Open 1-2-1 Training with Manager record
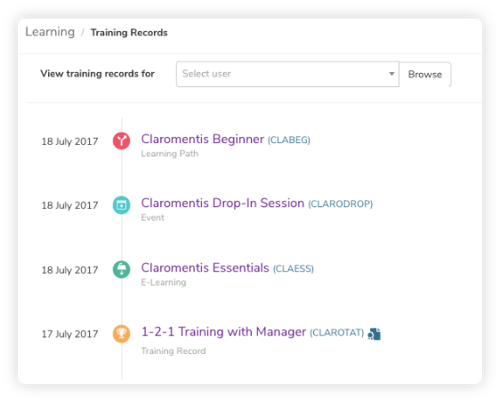This screenshot has width=500, height=402. [224, 332]
